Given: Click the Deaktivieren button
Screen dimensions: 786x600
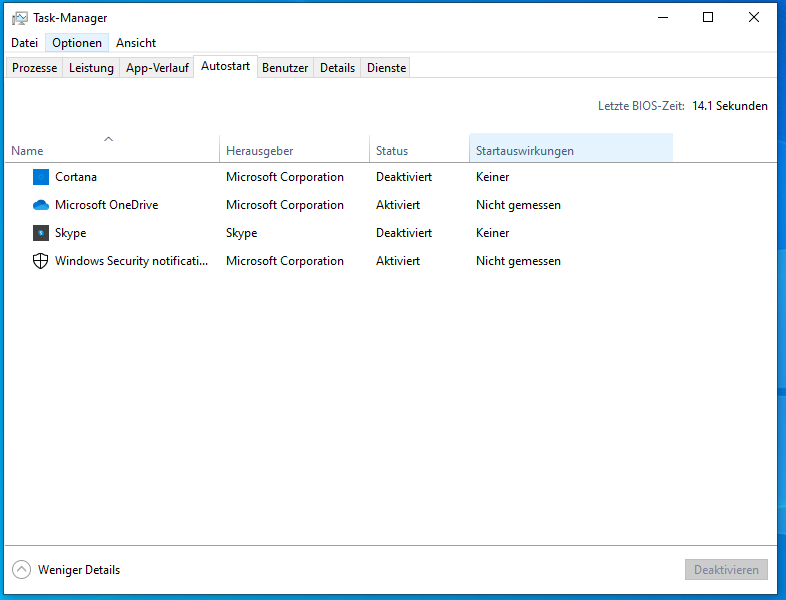Looking at the screenshot, I should [726, 570].
